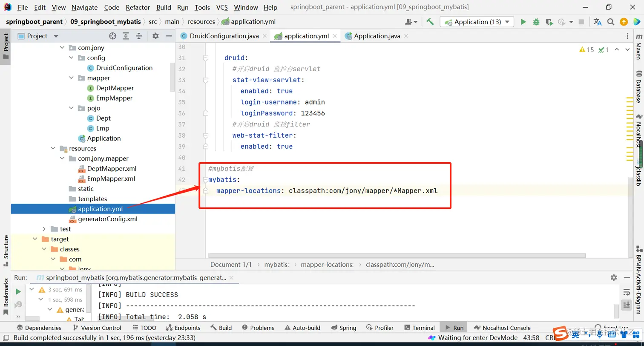Viewport: 644px width, 346px height.
Task: Select EmpMapper interface in Project tree
Action: point(114,98)
